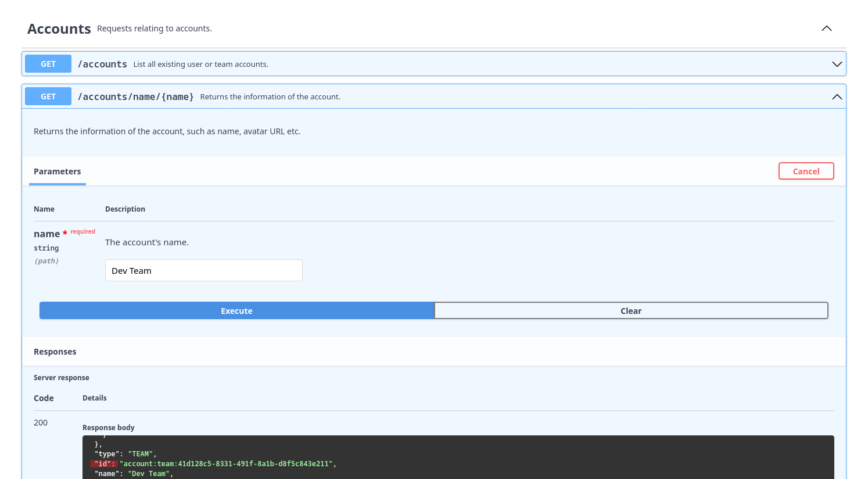Collapse the /accounts/name/{name} endpoint chevron
The height and width of the screenshot is (479, 868).
(837, 96)
